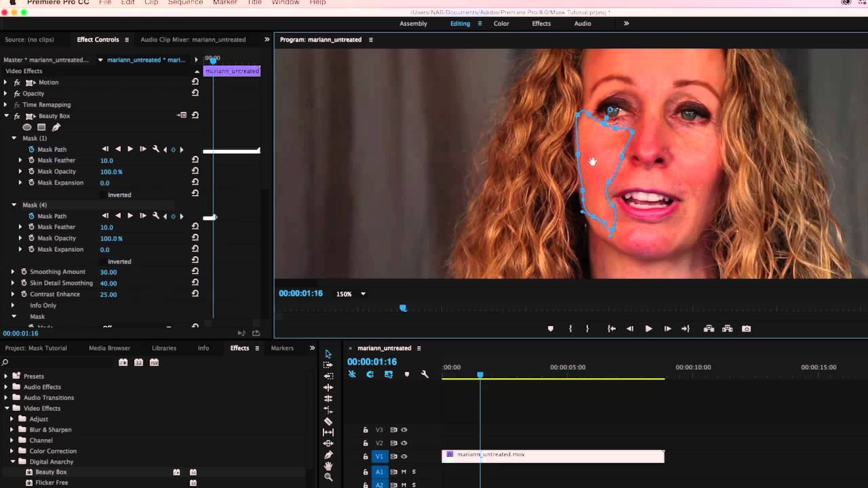Toggle V2 track output eye
The height and width of the screenshot is (488, 868).
pos(404,443)
